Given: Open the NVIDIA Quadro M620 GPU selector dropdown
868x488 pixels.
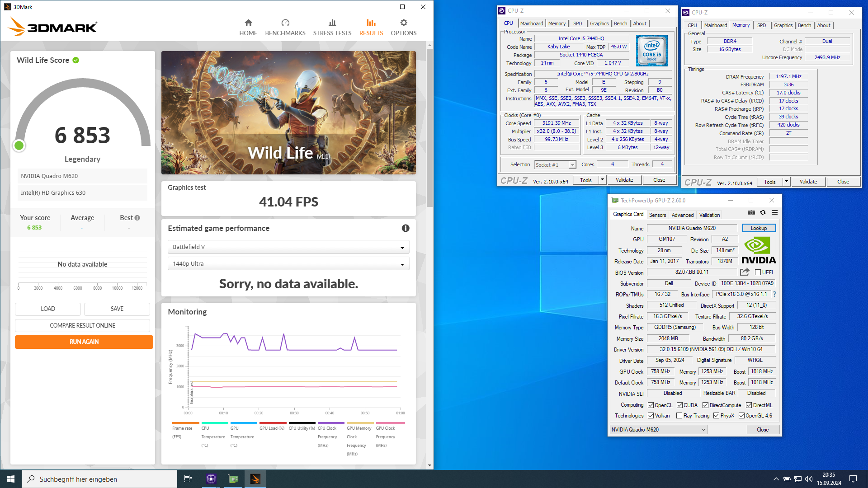Looking at the screenshot, I should [658, 430].
